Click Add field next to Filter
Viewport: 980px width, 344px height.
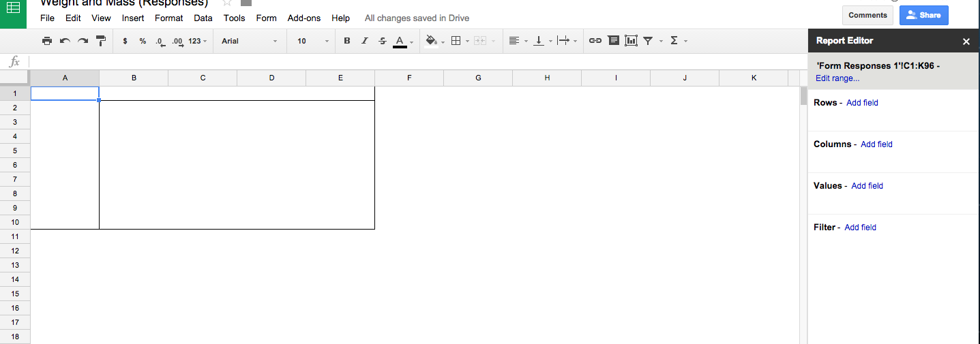pyautogui.click(x=860, y=228)
